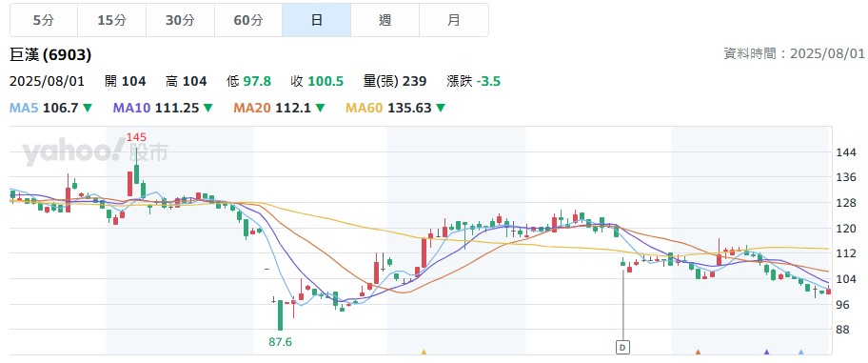The image size is (868, 363).
Task: Click the 145 high price label
Action: [135, 137]
